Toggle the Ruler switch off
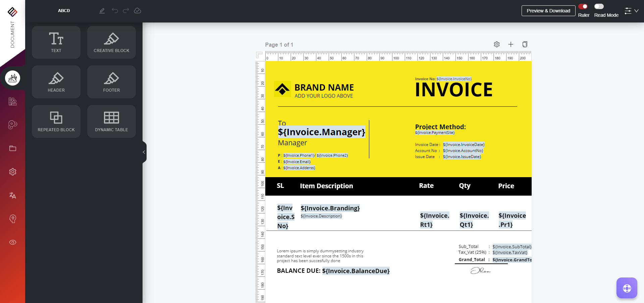 (583, 6)
